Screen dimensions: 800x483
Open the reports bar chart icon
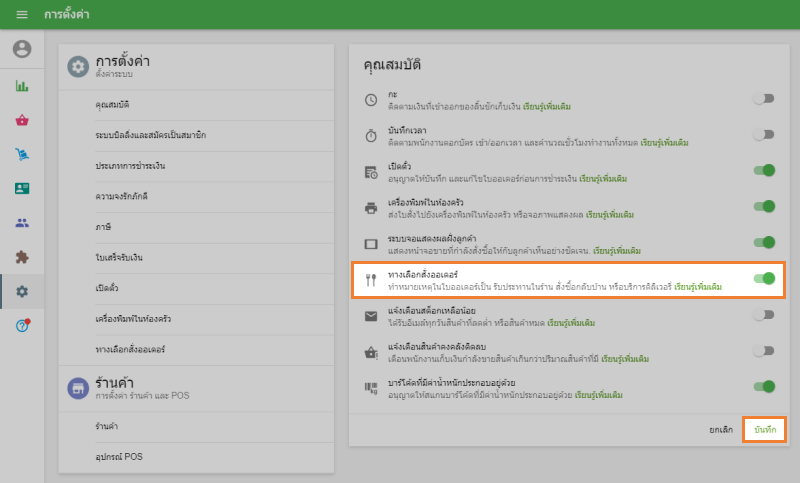click(22, 86)
